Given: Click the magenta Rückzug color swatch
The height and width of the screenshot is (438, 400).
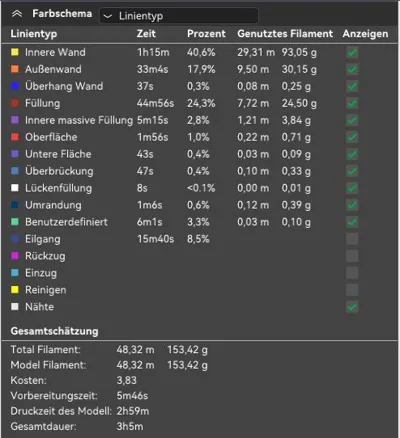Looking at the screenshot, I should (15, 256).
